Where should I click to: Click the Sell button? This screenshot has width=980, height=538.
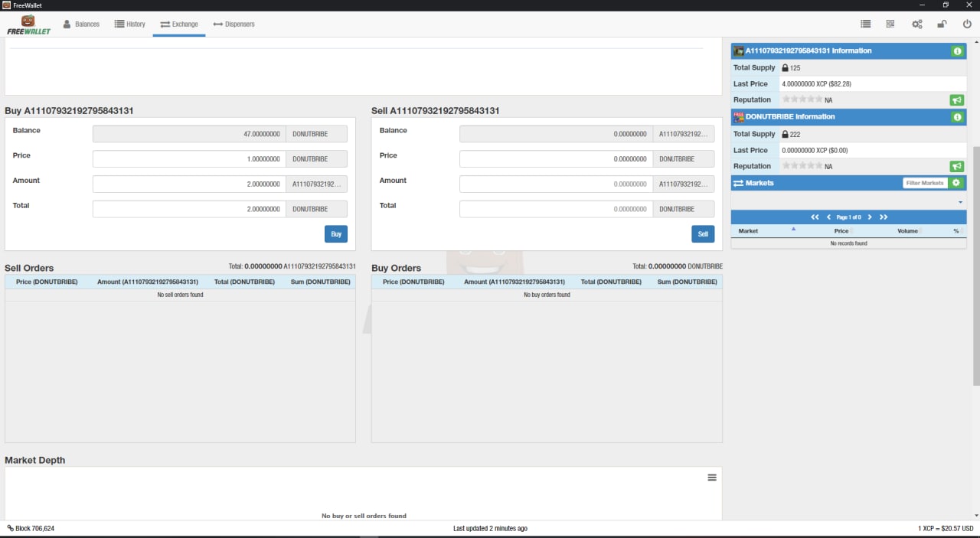coord(703,234)
